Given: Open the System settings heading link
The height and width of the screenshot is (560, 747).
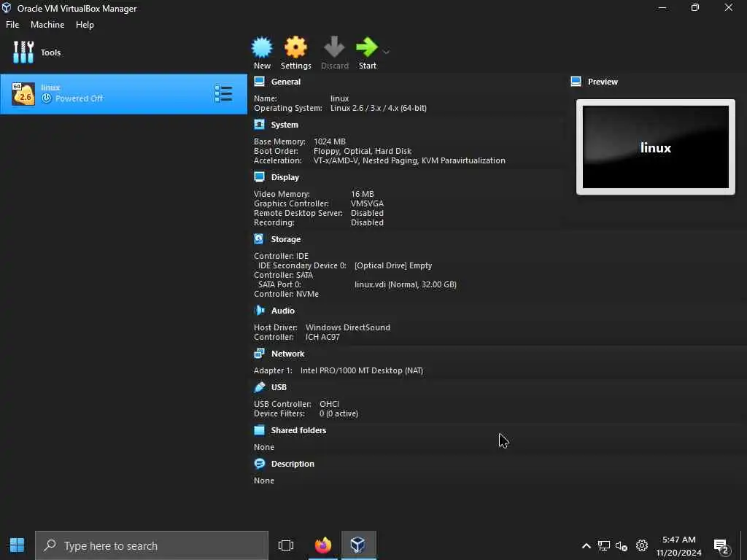Looking at the screenshot, I should click(x=285, y=124).
